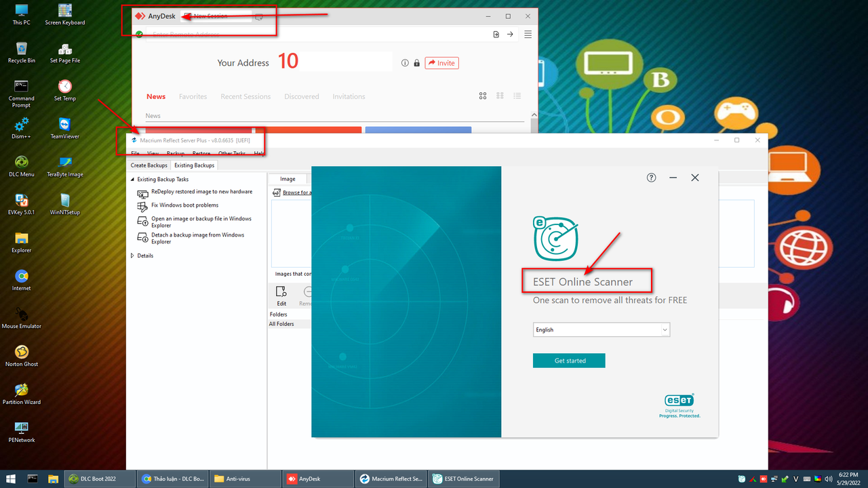This screenshot has height=488, width=868.
Task: Launch Partition Wizard shortcut
Action: pyautogui.click(x=22, y=394)
